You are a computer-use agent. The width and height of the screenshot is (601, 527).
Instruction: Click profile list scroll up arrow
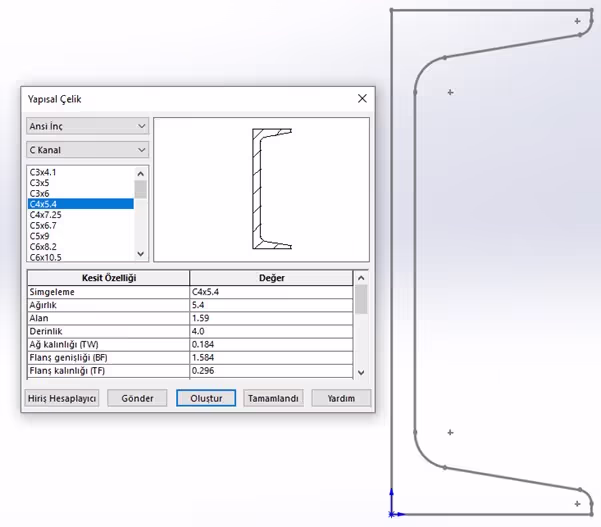(x=141, y=174)
